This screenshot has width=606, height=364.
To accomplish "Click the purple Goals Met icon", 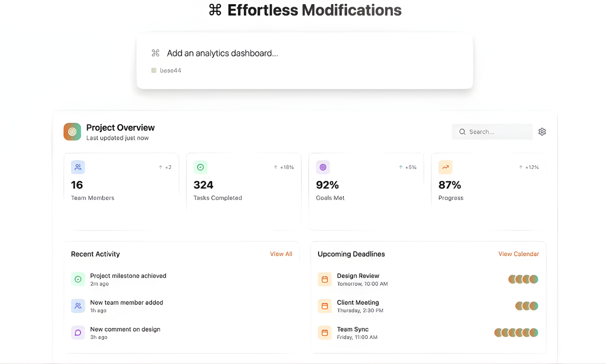I will [x=323, y=167].
